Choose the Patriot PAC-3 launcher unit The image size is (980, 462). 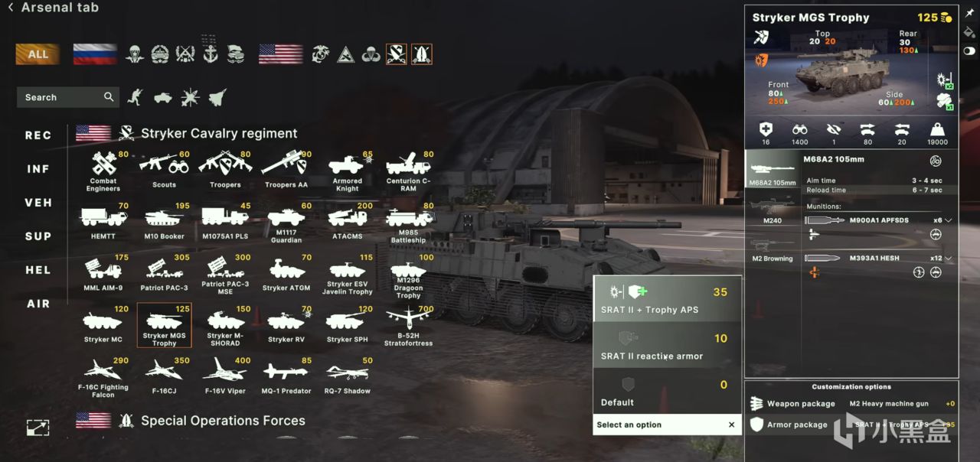(164, 274)
